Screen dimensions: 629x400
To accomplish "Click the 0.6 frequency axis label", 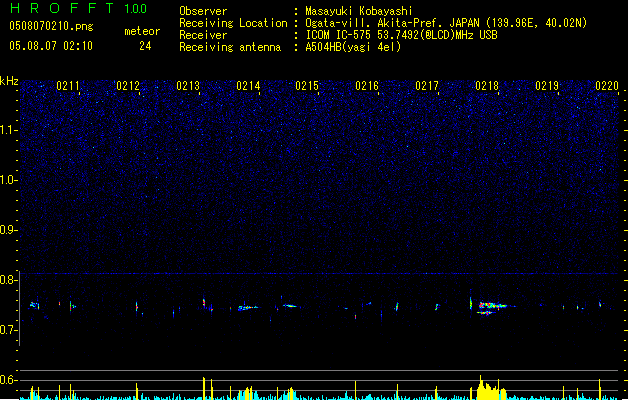I will (x=8, y=380).
